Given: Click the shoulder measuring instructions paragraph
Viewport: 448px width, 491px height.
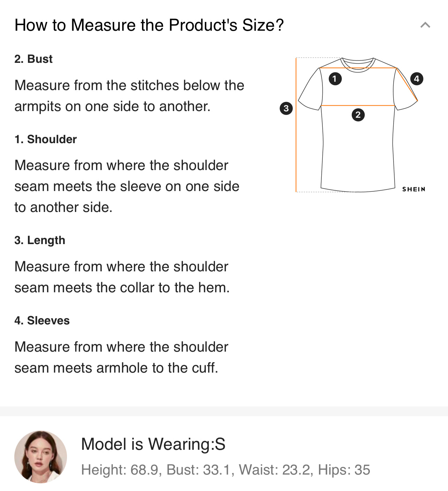Looking at the screenshot, I should [127, 186].
